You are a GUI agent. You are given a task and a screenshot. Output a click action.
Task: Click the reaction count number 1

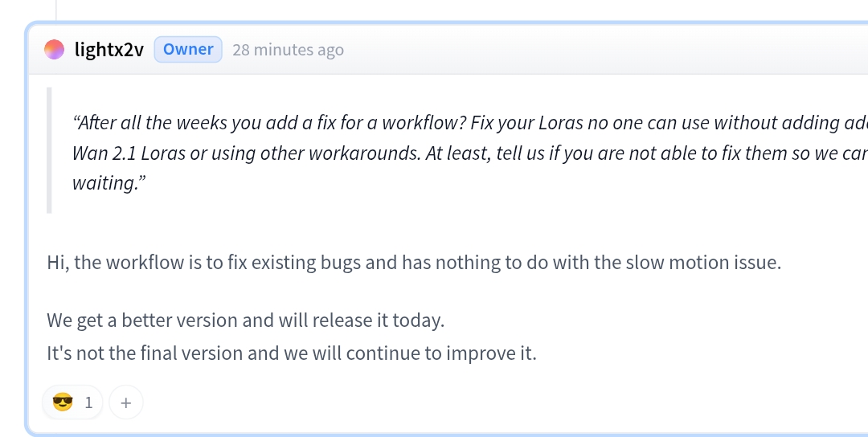[x=88, y=402]
